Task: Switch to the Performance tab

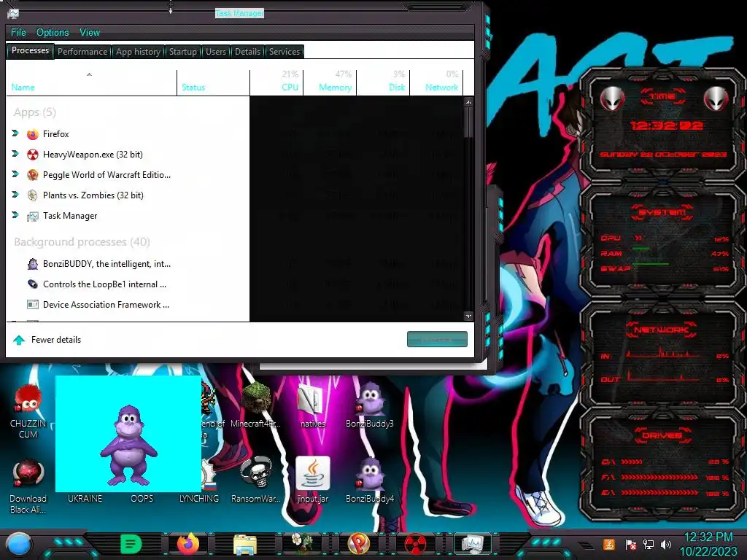Action: tap(82, 52)
